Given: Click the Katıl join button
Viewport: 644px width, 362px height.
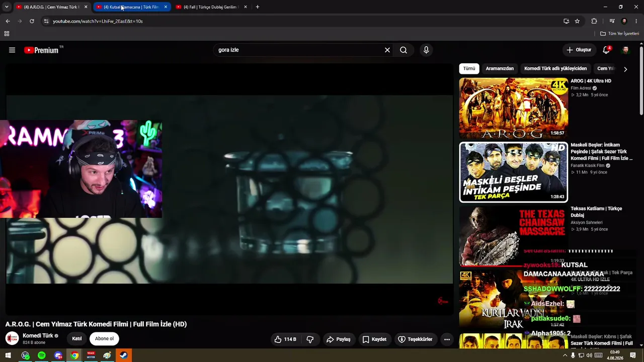Looking at the screenshot, I should (77, 339).
